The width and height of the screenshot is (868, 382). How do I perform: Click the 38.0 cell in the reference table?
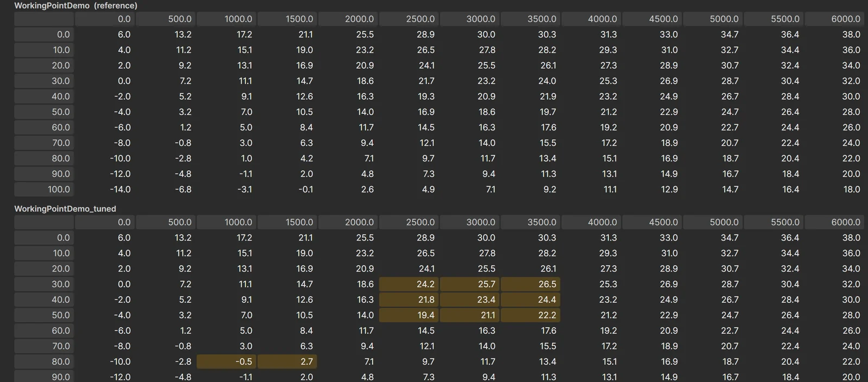click(834, 34)
